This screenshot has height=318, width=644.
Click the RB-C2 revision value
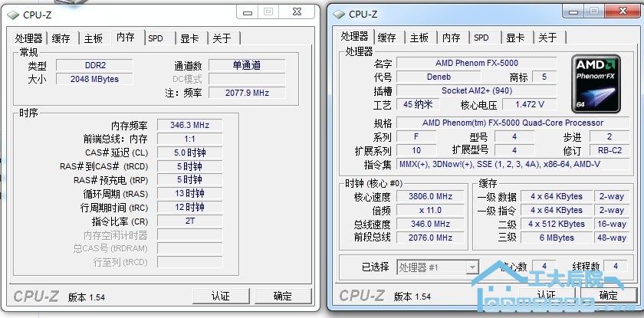[x=609, y=150]
